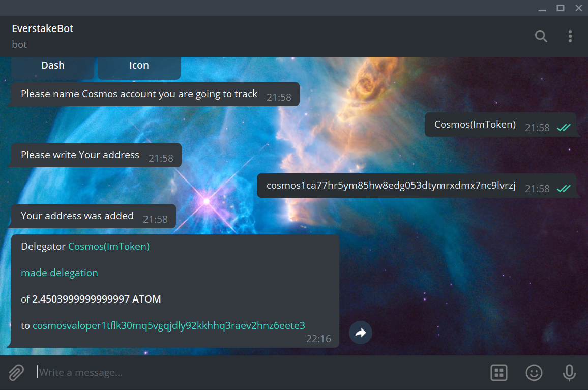Screen dimensions: 588x390
Task: Follow the made delegation link
Action: (x=59, y=273)
